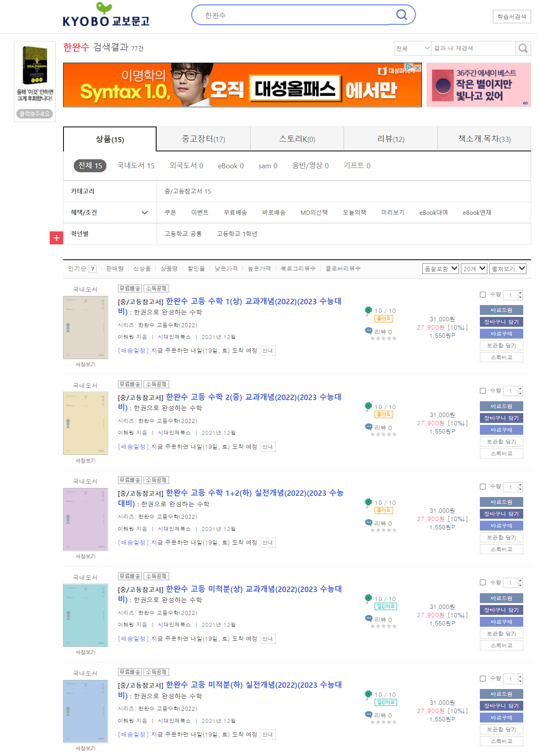
Task: Click the 36주간 에세이 베스트 ad banner
Action: (x=479, y=85)
